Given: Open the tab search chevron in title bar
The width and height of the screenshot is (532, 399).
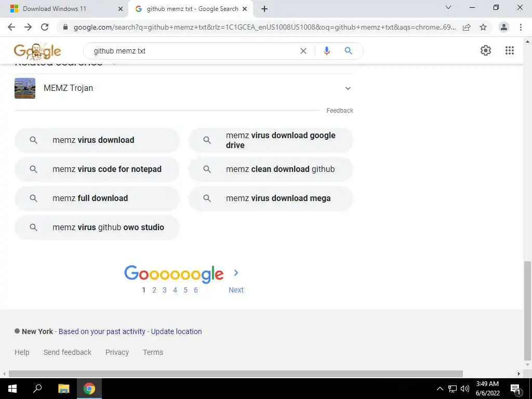Looking at the screenshot, I should click(x=448, y=7).
